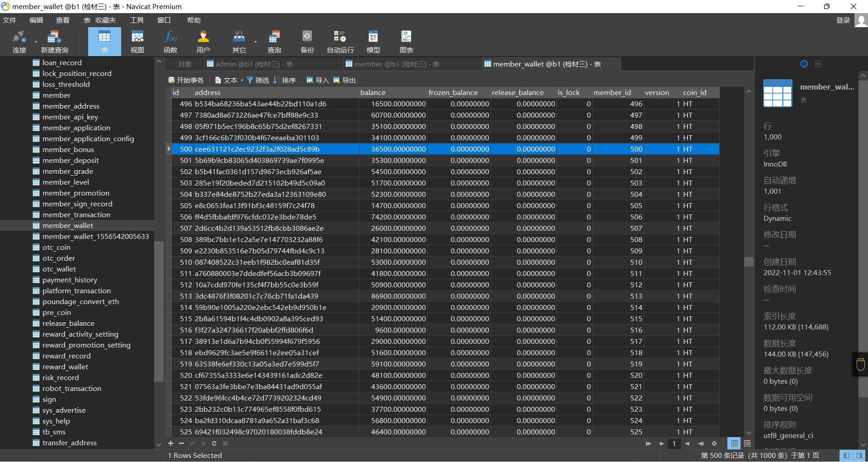Open the 函数 (Function) objects
868x462 pixels.
(x=170, y=42)
